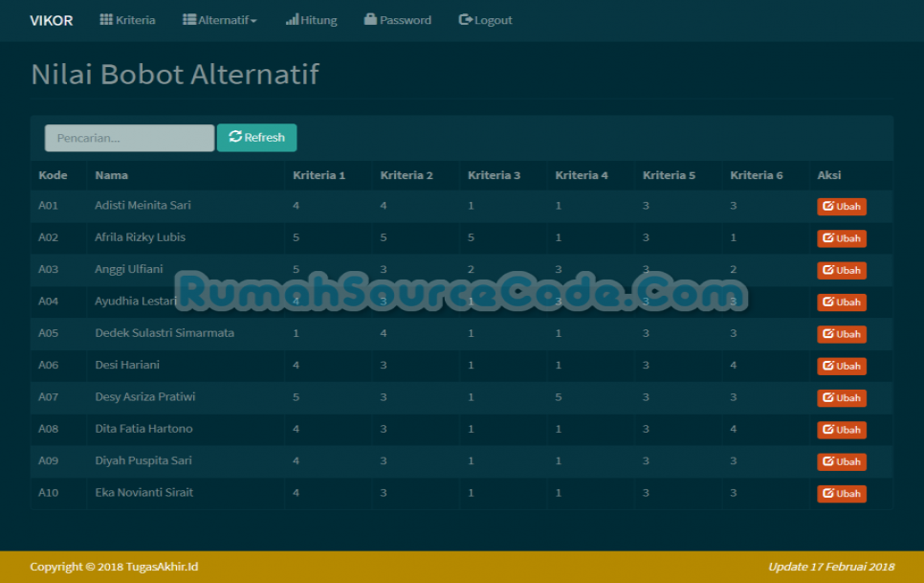Select the VIKOR brand logo

tap(50, 19)
